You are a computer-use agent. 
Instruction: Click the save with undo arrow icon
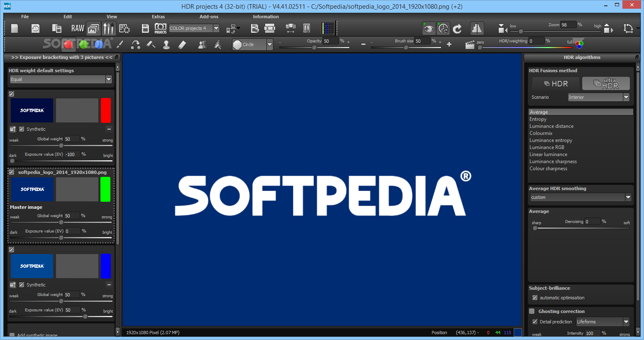click(255, 28)
